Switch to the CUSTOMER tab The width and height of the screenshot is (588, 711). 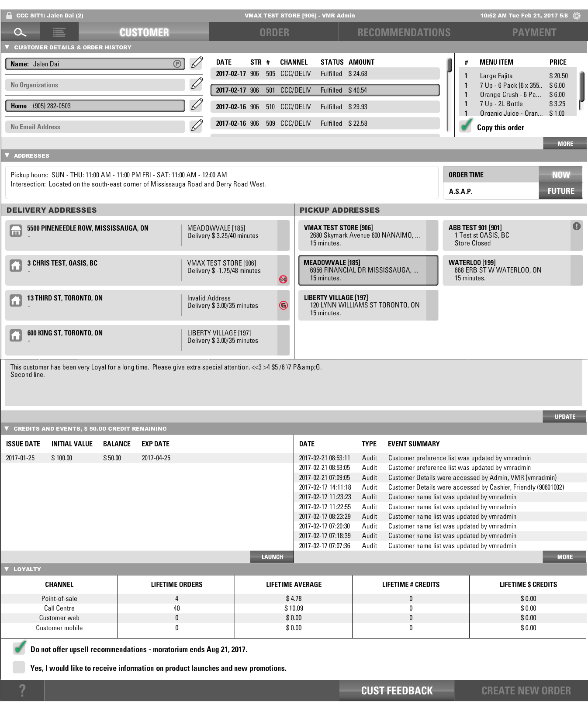tap(144, 32)
